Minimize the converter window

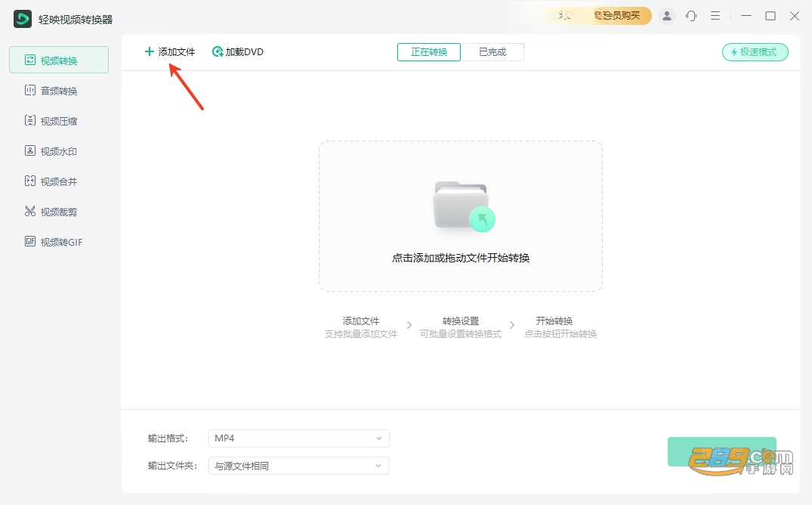[x=746, y=16]
